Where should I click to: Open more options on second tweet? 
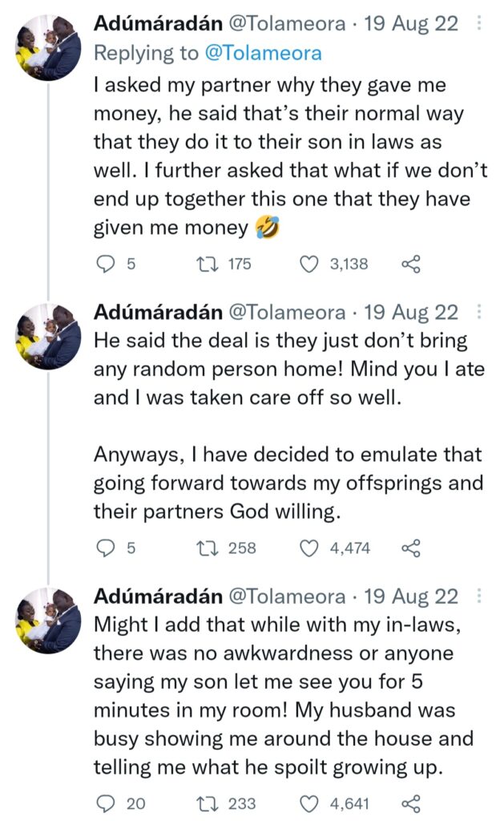[x=479, y=311]
